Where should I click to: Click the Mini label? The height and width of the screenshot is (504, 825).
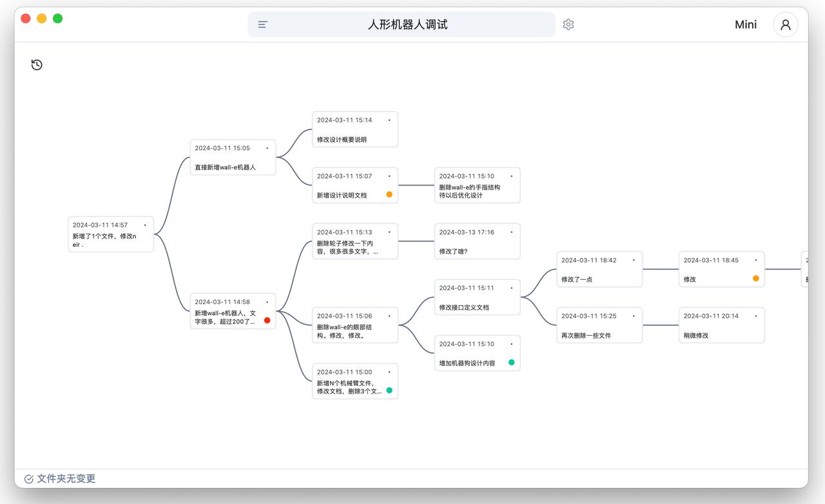tap(746, 24)
